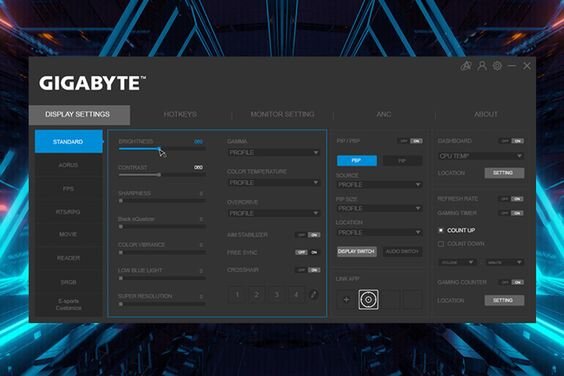Select the Movie picture mode
Image resolution: width=564 pixels, height=376 pixels.
coord(68,235)
